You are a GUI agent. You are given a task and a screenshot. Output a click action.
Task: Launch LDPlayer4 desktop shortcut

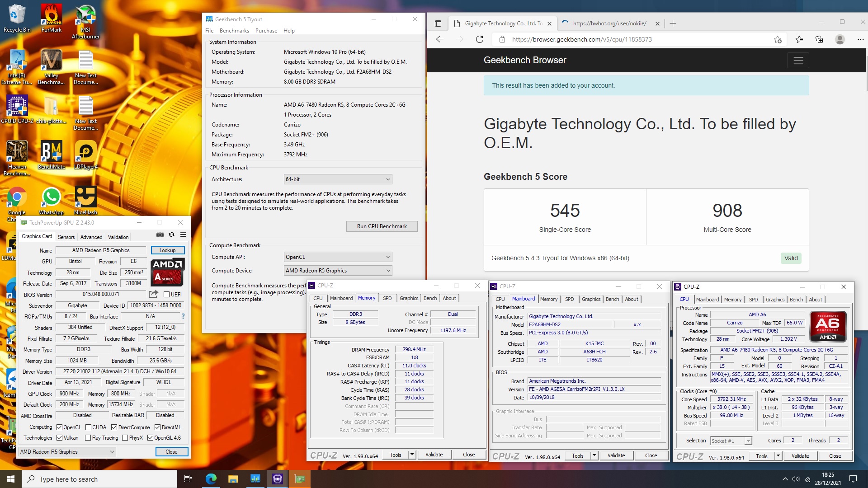[85, 155]
